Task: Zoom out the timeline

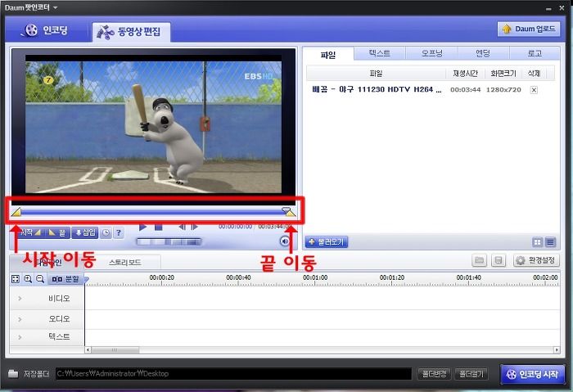Action: tap(40, 279)
